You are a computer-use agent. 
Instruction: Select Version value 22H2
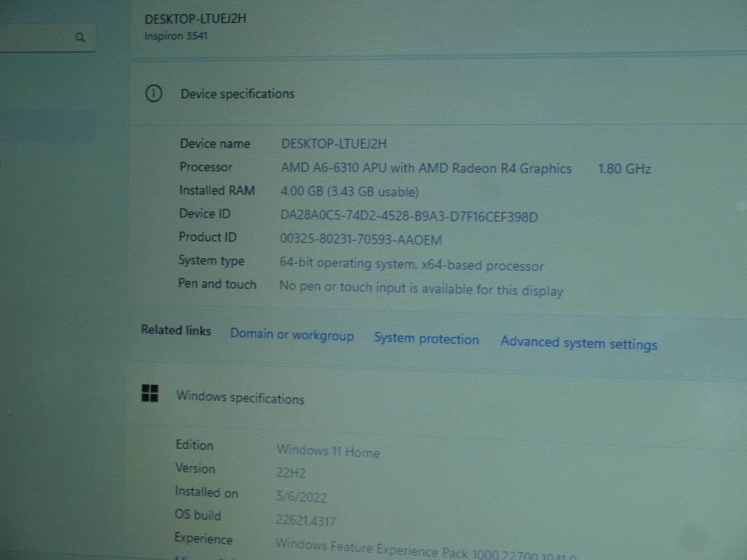click(x=291, y=473)
